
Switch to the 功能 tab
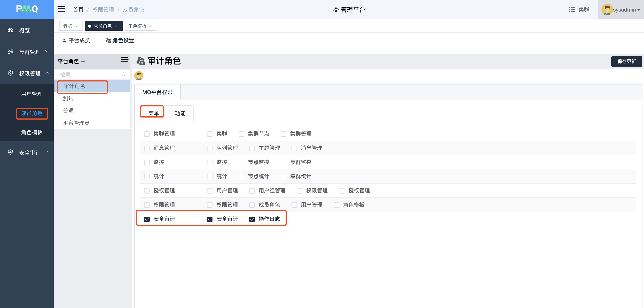180,113
